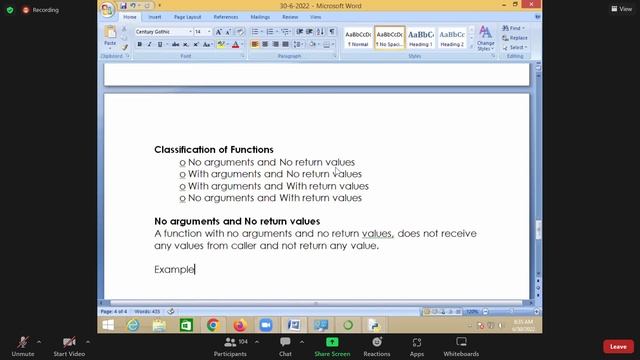
Task: Click Share Screen in Zoom
Action: [332, 347]
